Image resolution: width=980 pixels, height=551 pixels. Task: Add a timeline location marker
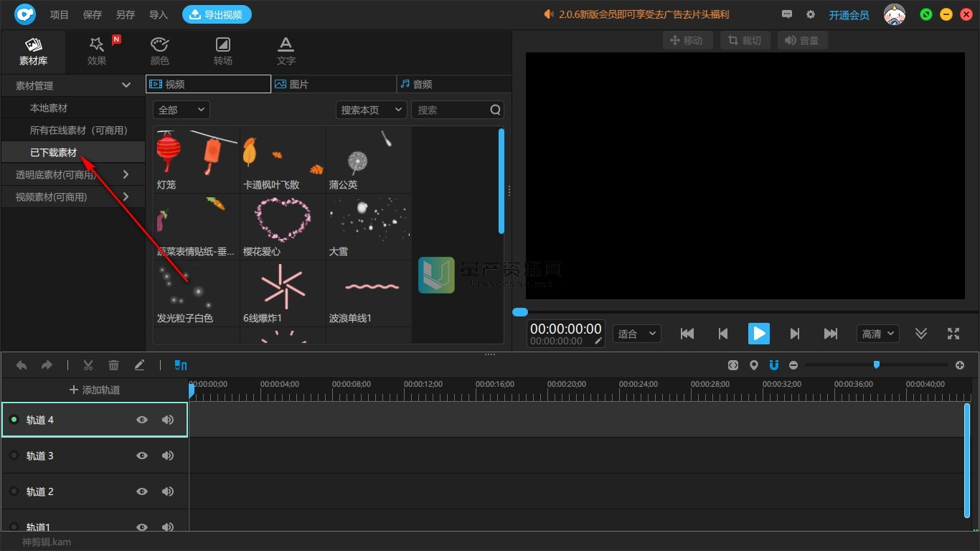[753, 365]
